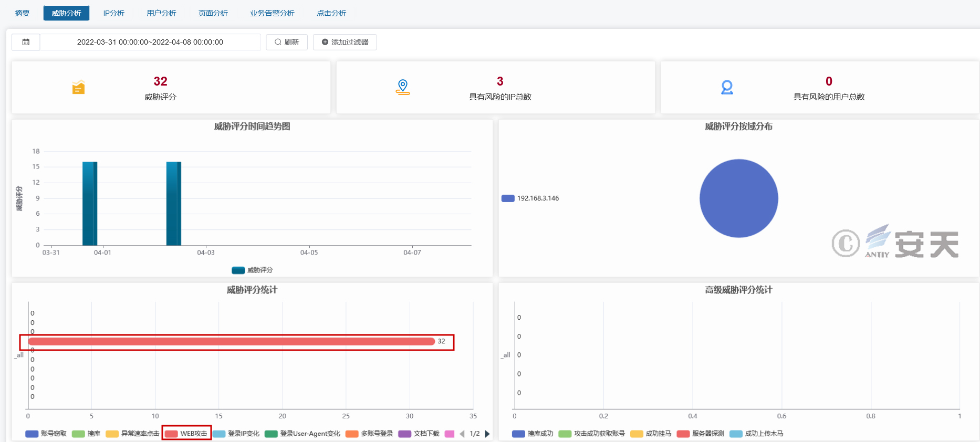The height and width of the screenshot is (442, 980).
Task: Toggle the WEB攻击 legend item
Action: click(186, 434)
